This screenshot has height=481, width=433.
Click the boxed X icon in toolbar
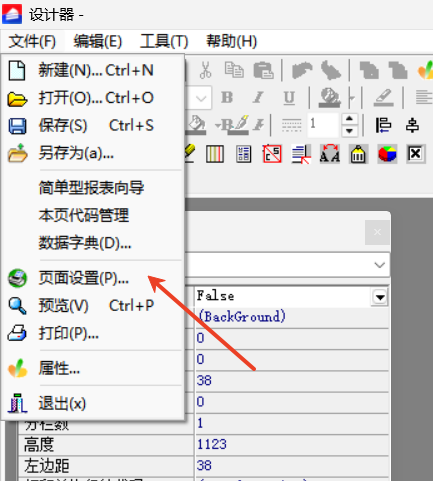[415, 154]
